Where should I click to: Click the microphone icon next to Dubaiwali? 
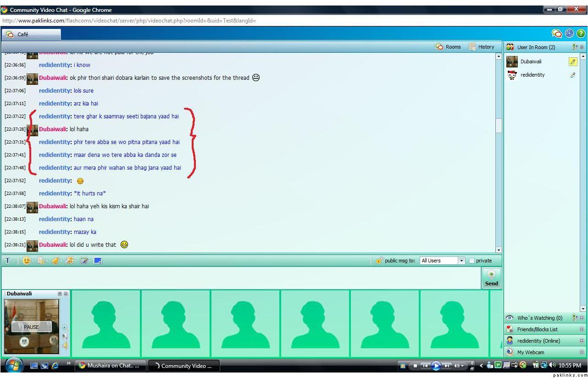573,61
